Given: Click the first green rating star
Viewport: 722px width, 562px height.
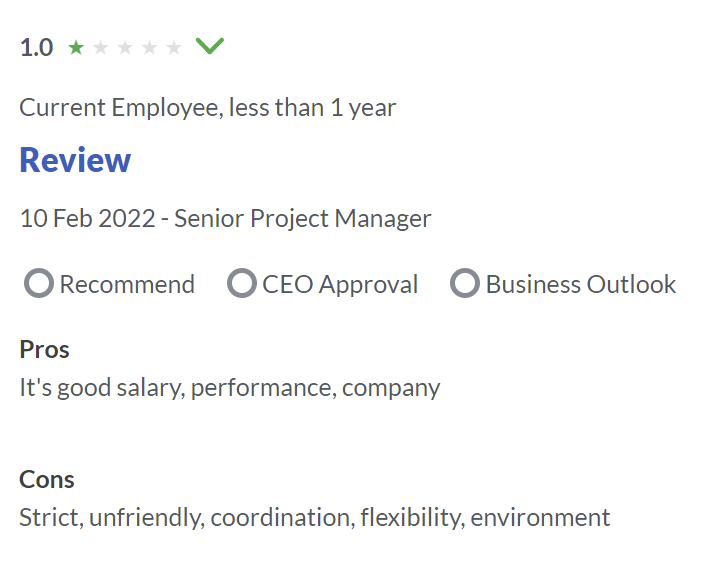Looking at the screenshot, I should [76, 47].
